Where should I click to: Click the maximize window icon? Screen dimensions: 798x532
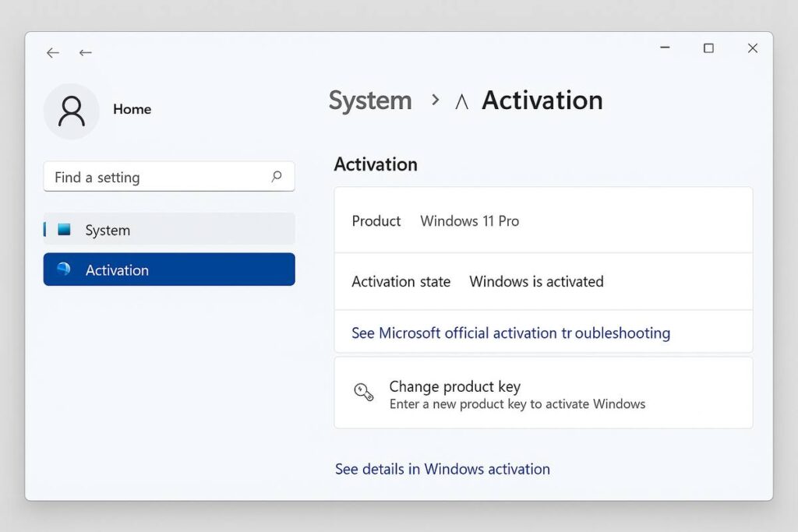click(x=708, y=48)
